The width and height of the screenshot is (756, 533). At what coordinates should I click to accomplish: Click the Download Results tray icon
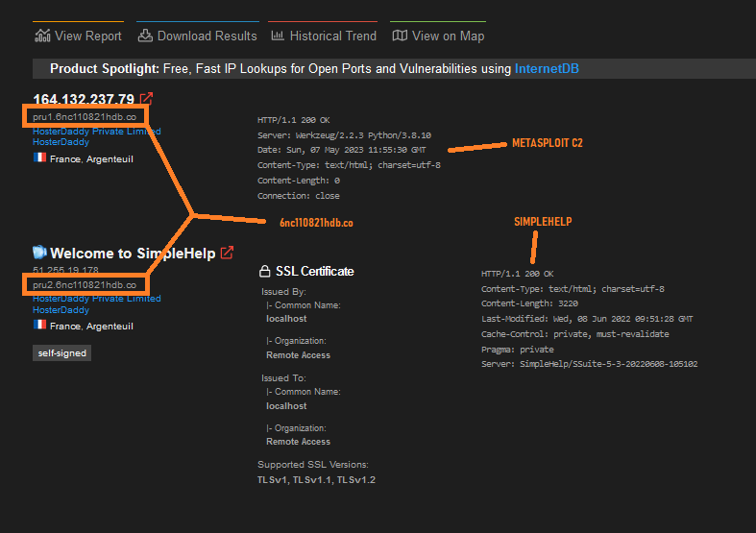pyautogui.click(x=145, y=36)
